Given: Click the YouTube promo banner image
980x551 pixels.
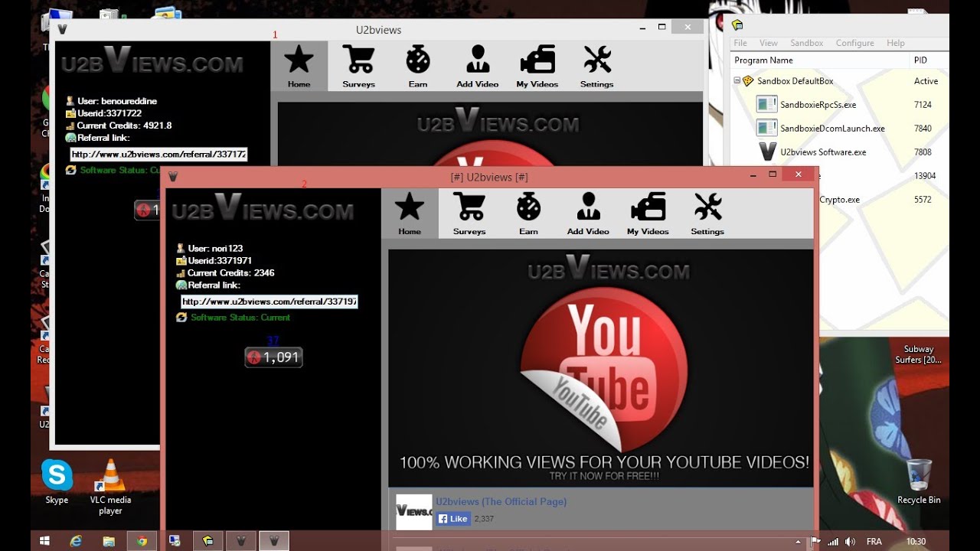Looking at the screenshot, I should 601,368.
